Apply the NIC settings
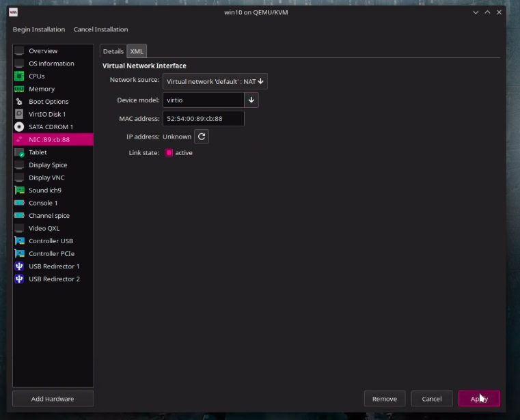520x420 pixels. coord(479,399)
